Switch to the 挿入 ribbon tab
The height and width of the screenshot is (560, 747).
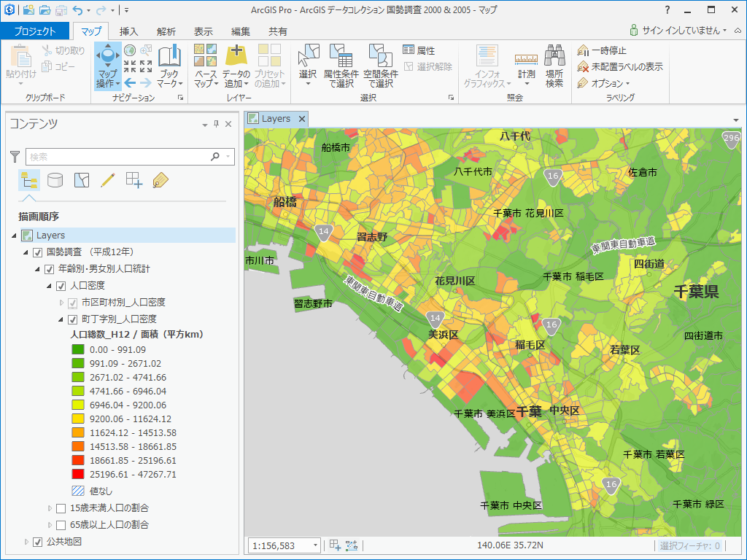pos(129,31)
